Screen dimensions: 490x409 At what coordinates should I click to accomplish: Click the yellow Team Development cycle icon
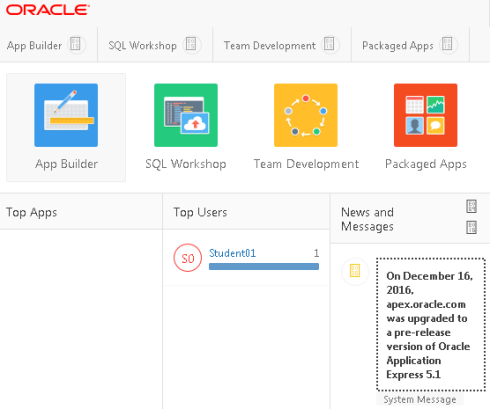click(306, 115)
